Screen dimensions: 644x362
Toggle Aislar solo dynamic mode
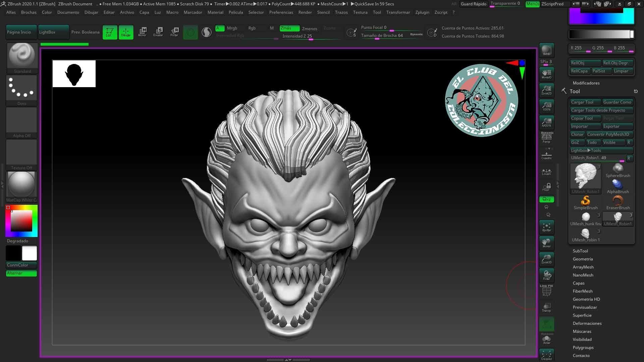coord(546,339)
